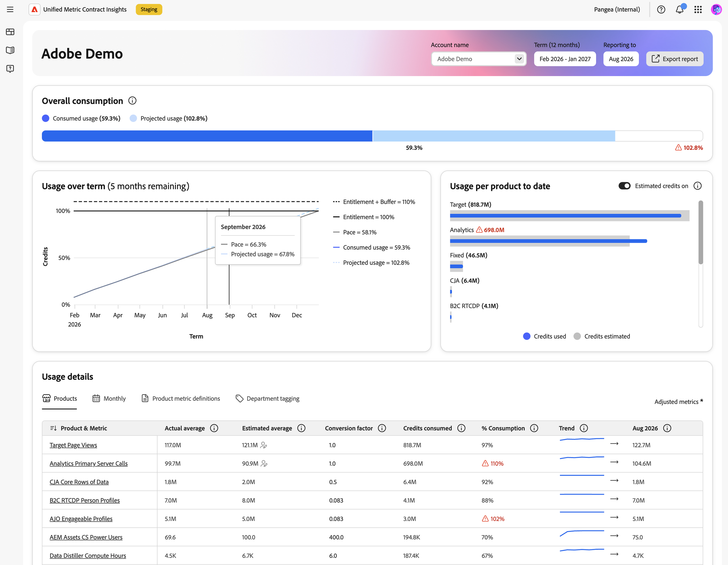Open the help question mark icon
Screen dimensions: 728x565
pyautogui.click(x=661, y=9)
